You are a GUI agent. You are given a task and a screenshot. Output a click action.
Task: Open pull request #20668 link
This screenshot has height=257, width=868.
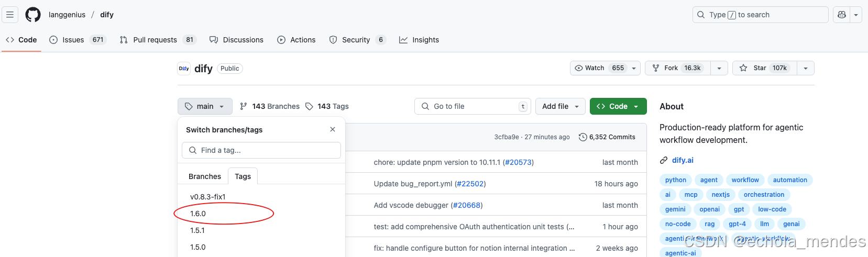467,205
